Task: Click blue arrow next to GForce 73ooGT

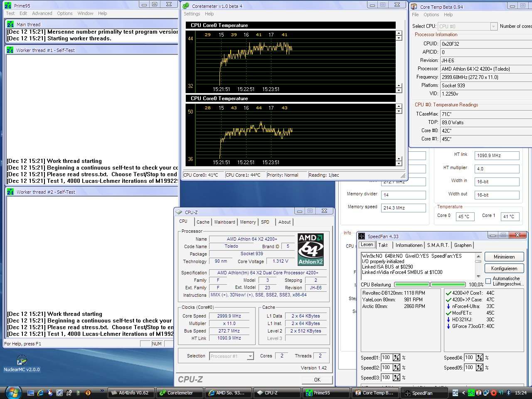Action: (x=448, y=326)
